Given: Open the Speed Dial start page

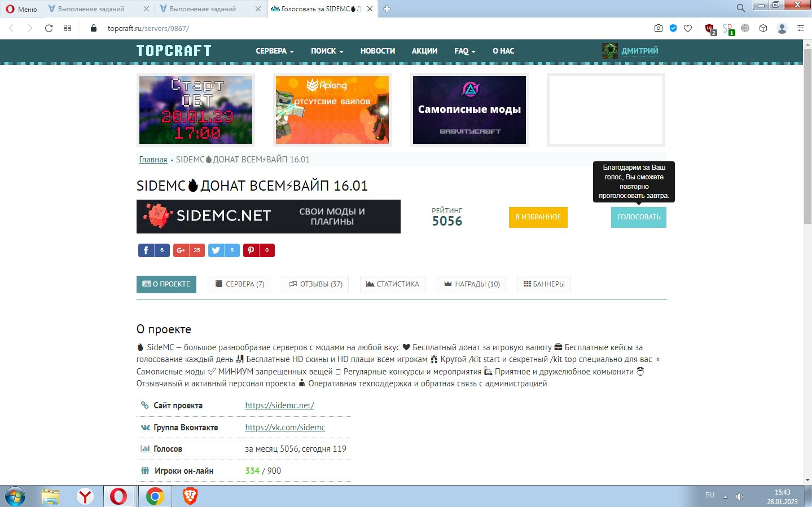Looking at the screenshot, I should coord(68,28).
